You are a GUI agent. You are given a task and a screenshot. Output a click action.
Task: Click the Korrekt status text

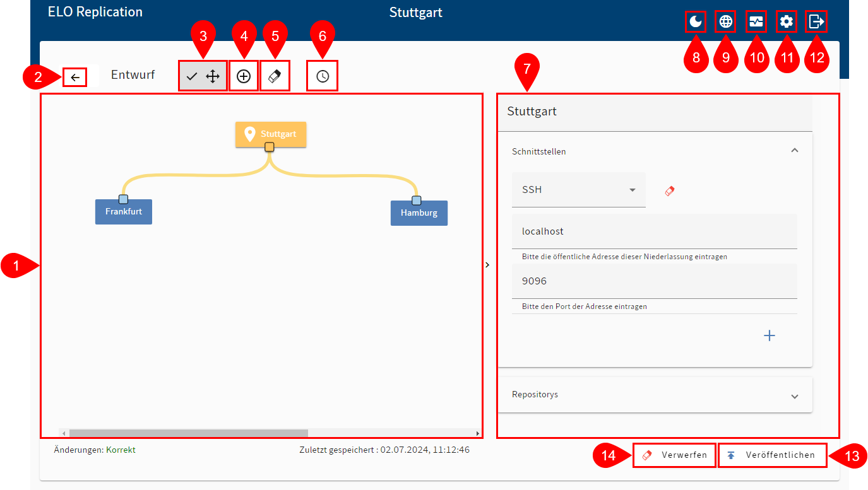121,450
